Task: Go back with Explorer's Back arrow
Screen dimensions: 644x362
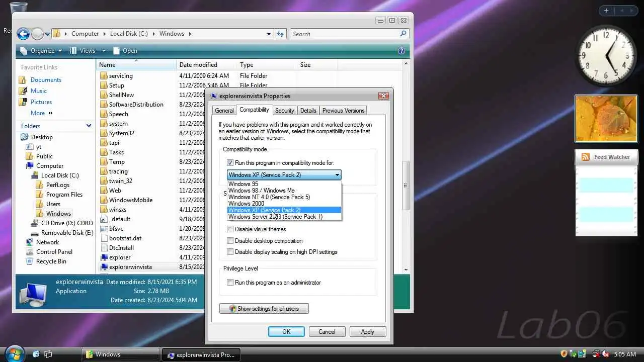Action: point(23,34)
